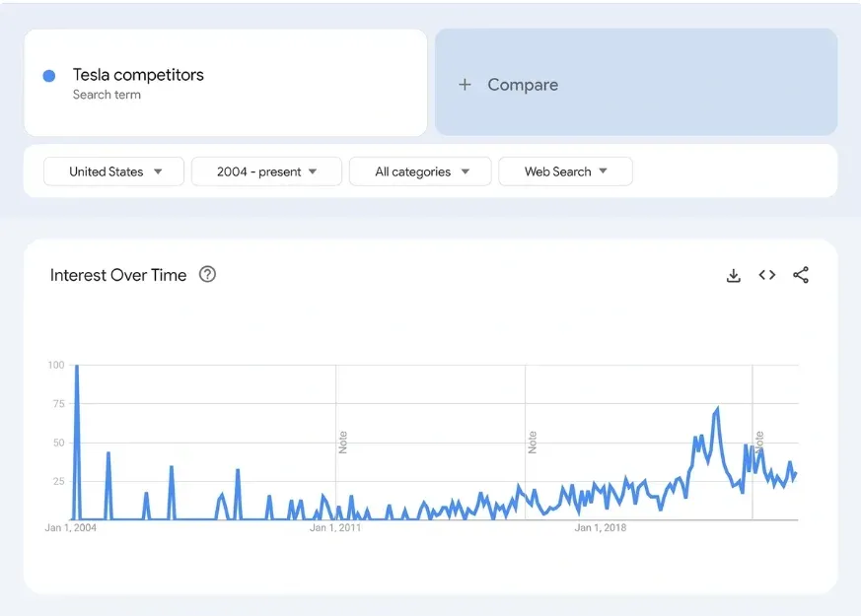Expand the All categories dropdown
This screenshot has height=616, width=861.
point(422,171)
